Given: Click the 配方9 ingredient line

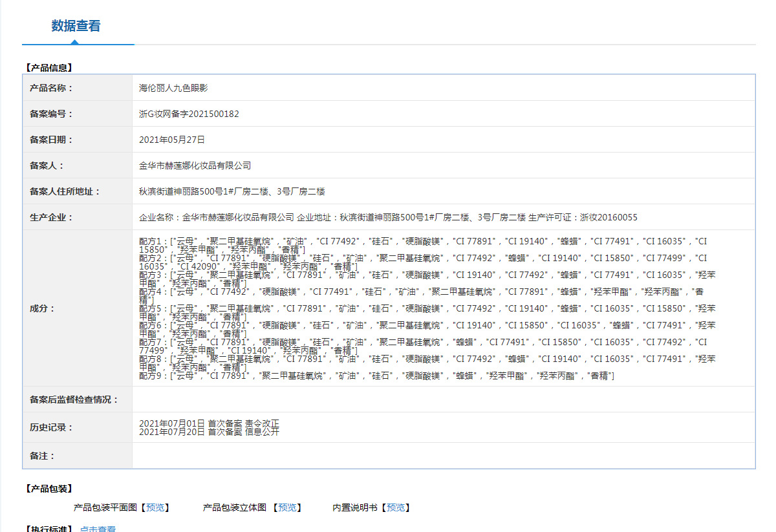Looking at the screenshot, I should pyautogui.click(x=376, y=376).
